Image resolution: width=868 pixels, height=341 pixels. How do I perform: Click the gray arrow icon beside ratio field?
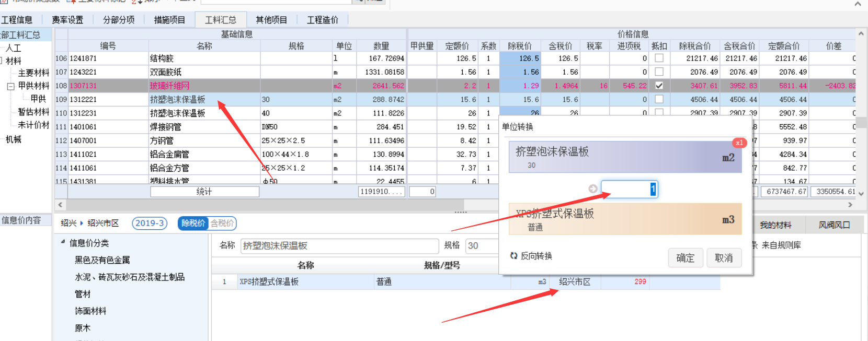[x=593, y=189]
